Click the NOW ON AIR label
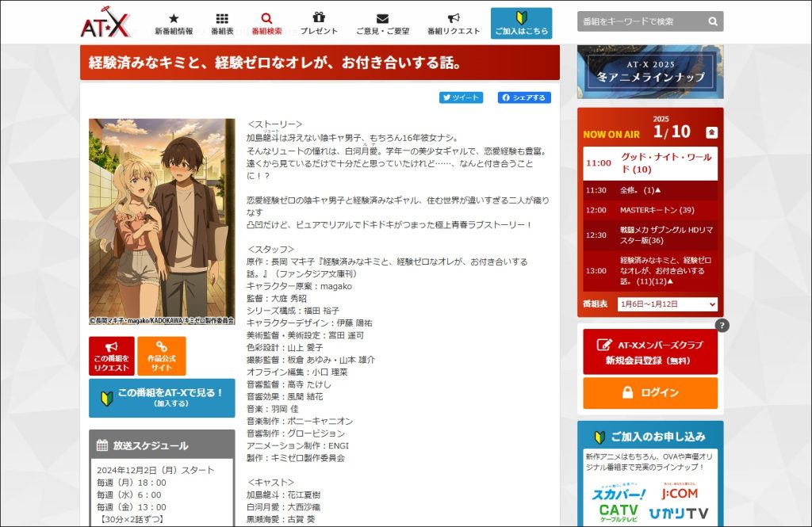 [611, 135]
